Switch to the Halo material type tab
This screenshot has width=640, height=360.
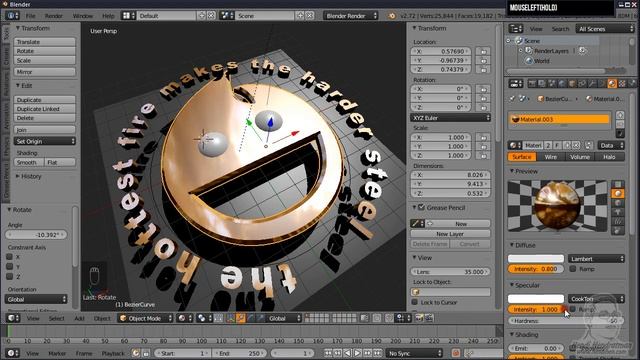point(609,157)
